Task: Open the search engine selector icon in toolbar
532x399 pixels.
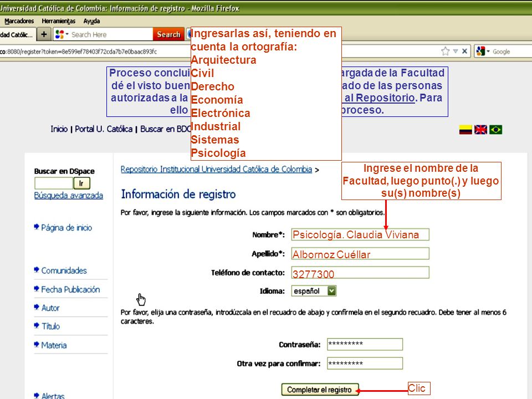Action: (x=62, y=34)
